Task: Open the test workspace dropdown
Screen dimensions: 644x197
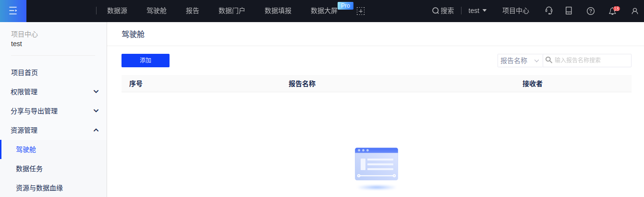Action: coord(477,11)
